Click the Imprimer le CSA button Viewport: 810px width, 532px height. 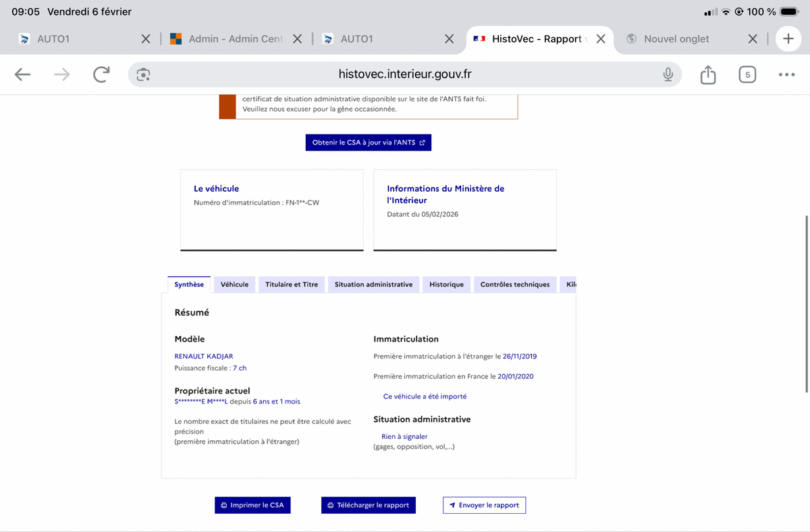coord(252,505)
